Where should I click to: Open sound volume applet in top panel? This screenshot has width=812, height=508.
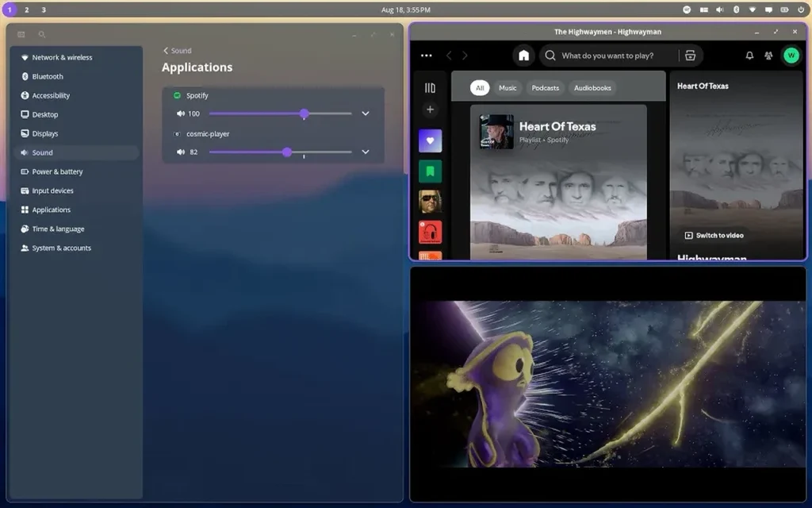(720, 10)
